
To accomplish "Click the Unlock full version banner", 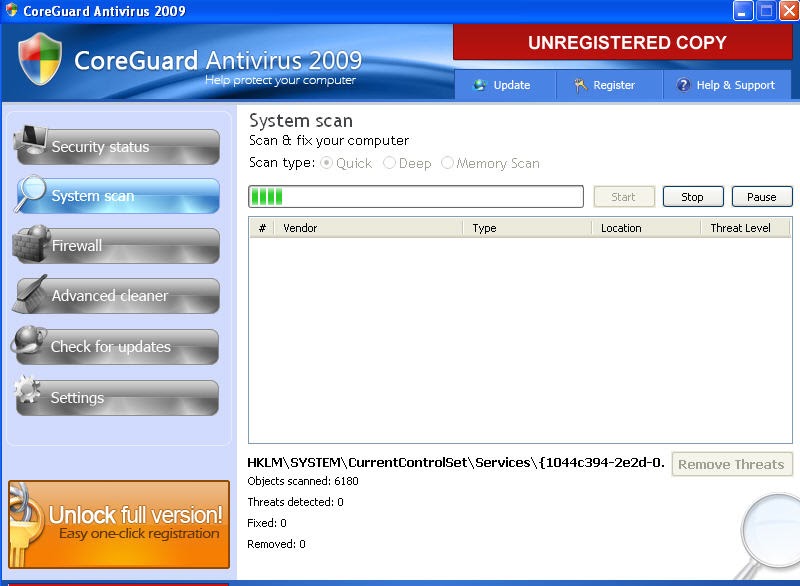I will tap(119, 524).
